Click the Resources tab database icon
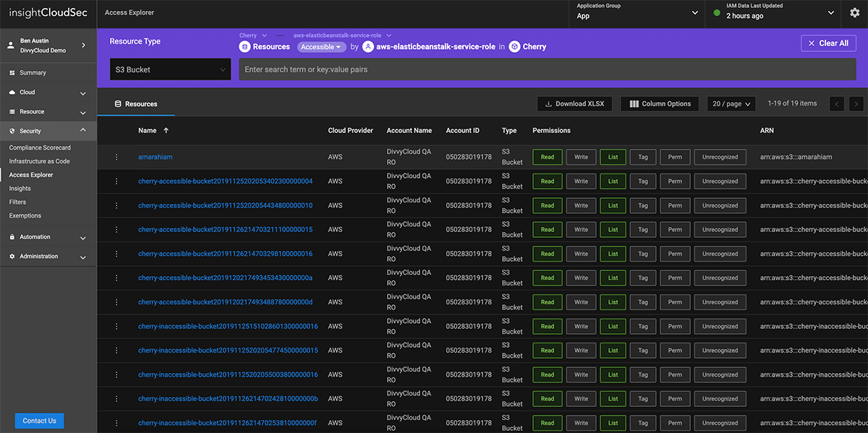This screenshot has height=433, width=868. coord(118,104)
